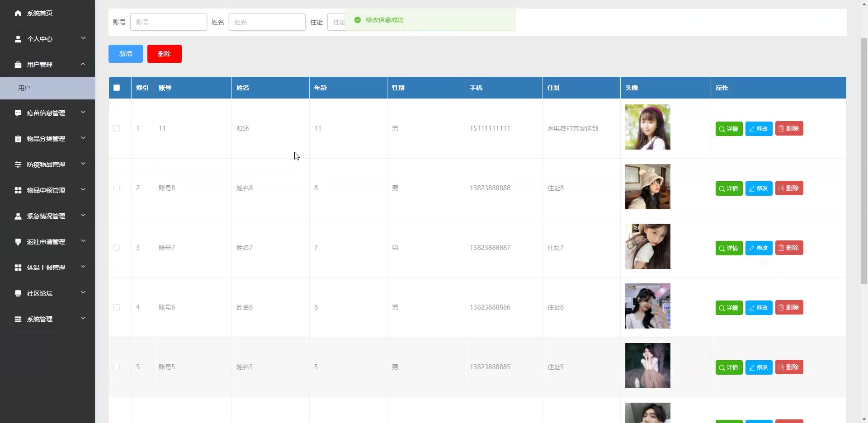
Task: Click the monitor icon beside 返社申请管理
Action: (18, 242)
